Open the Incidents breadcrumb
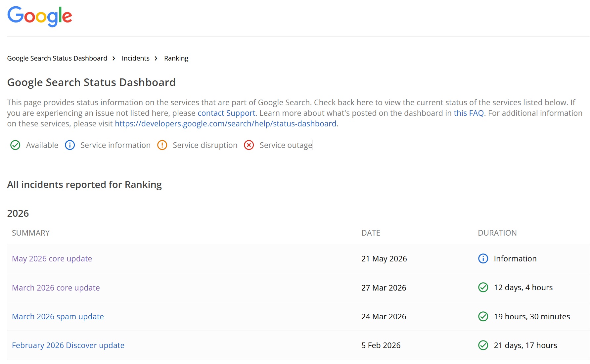The height and width of the screenshot is (364, 590). (136, 58)
